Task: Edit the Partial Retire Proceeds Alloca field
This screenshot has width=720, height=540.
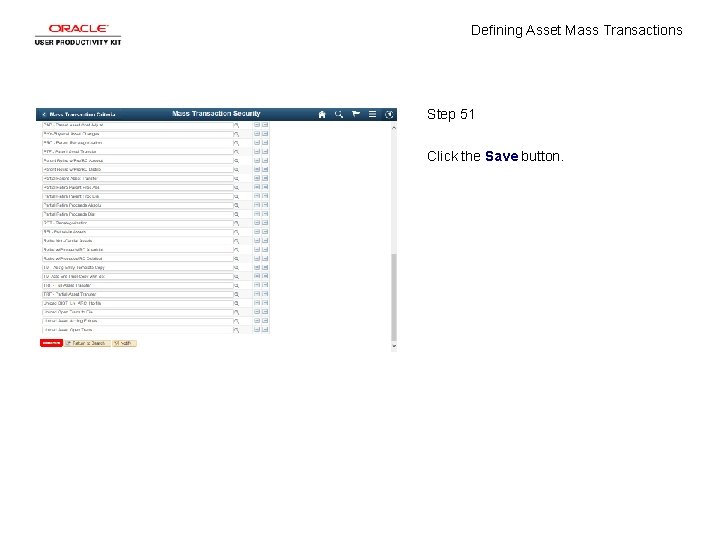Action: 138,205
